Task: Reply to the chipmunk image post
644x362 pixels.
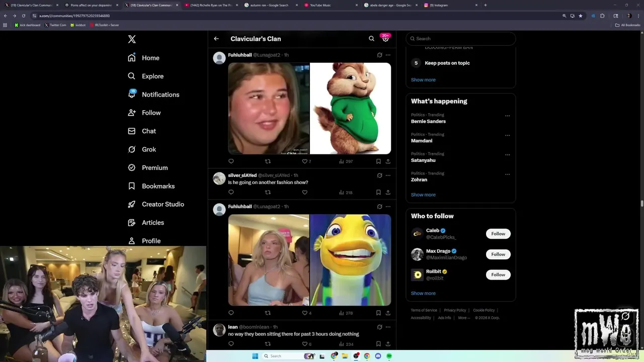Action: pyautogui.click(x=231, y=161)
